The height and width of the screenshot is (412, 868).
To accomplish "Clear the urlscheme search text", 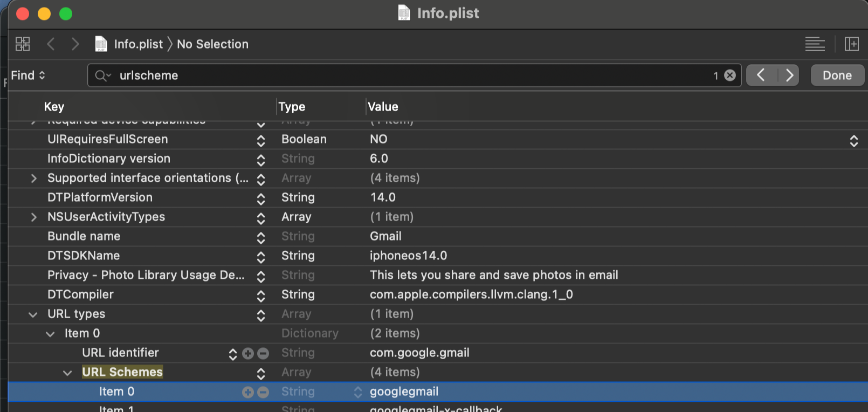I will (x=730, y=75).
